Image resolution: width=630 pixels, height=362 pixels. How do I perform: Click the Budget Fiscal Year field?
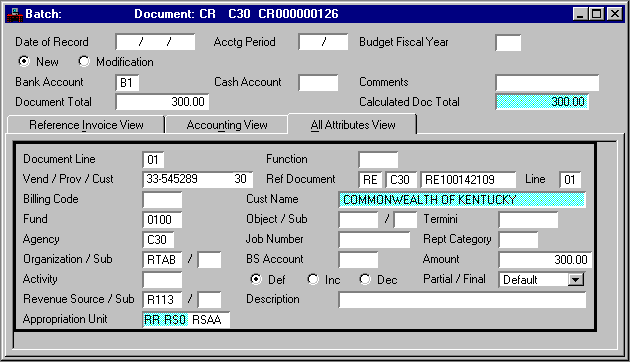point(508,43)
